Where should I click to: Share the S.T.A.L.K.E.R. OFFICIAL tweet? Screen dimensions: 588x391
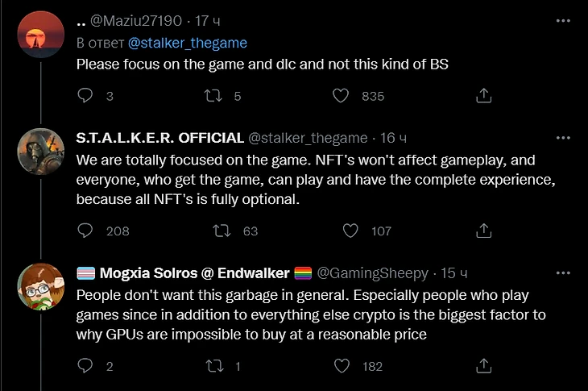pos(483,231)
